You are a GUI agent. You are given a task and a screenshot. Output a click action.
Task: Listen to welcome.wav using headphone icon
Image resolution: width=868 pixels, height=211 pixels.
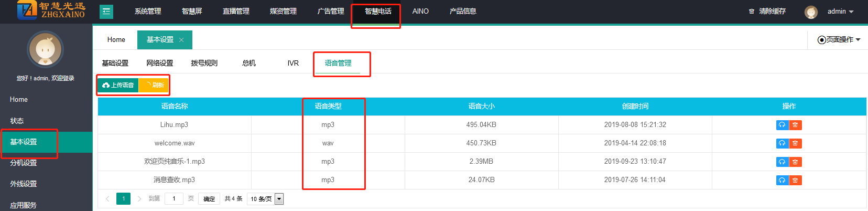[782, 143]
